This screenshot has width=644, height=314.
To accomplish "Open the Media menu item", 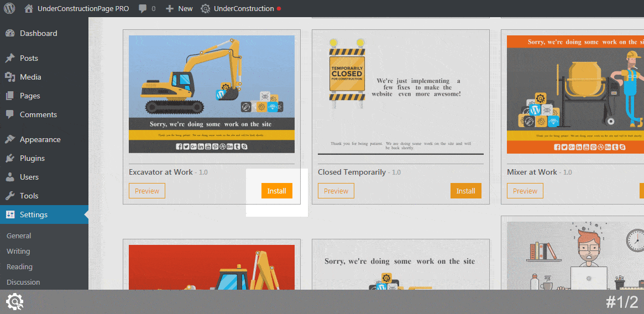I will pos(30,77).
